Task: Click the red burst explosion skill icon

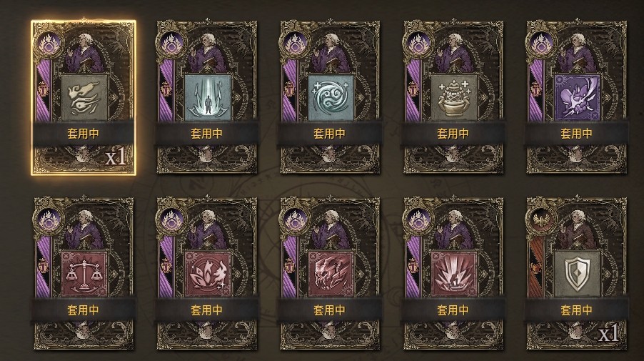Action: (x=454, y=275)
